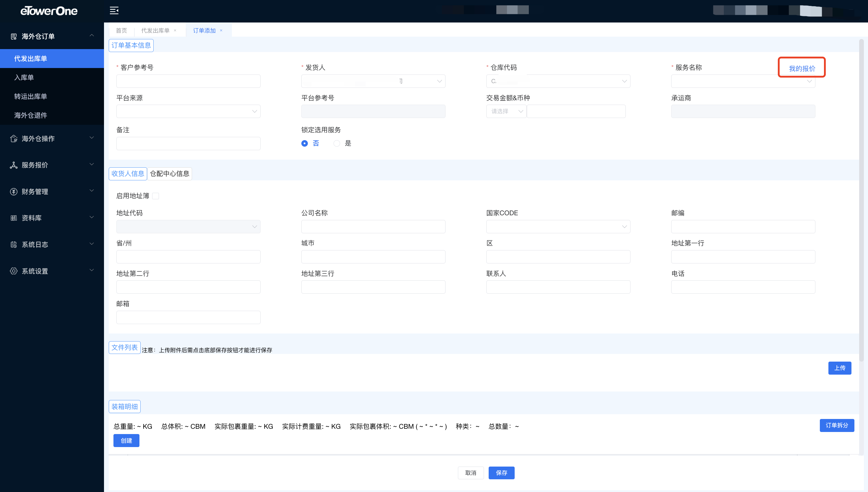
Task: Open 入库单 in the sidebar
Action: point(52,77)
